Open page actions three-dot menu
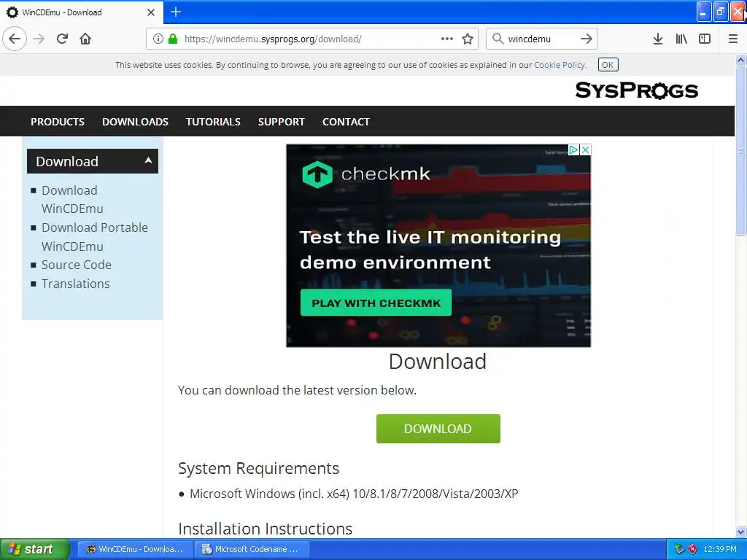This screenshot has width=747, height=560. 447,39
